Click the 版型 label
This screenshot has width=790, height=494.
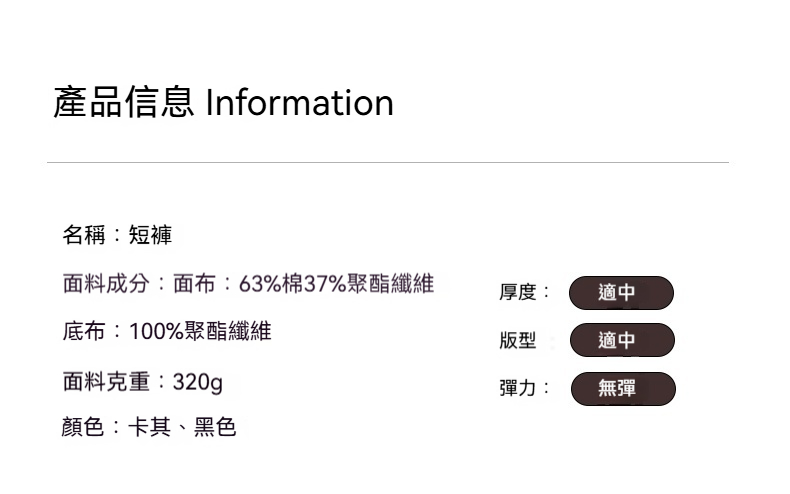(x=518, y=340)
